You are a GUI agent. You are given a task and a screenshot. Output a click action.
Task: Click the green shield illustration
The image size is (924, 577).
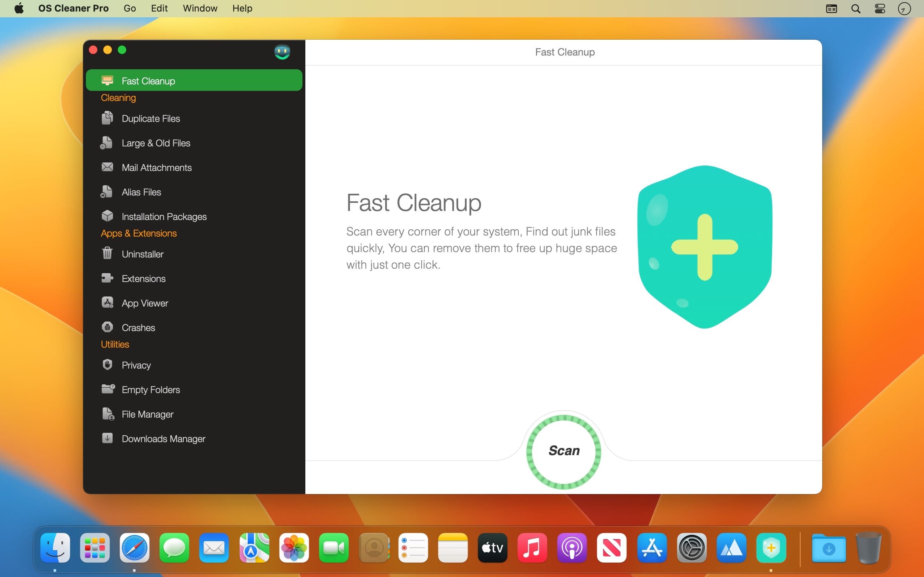(x=705, y=247)
